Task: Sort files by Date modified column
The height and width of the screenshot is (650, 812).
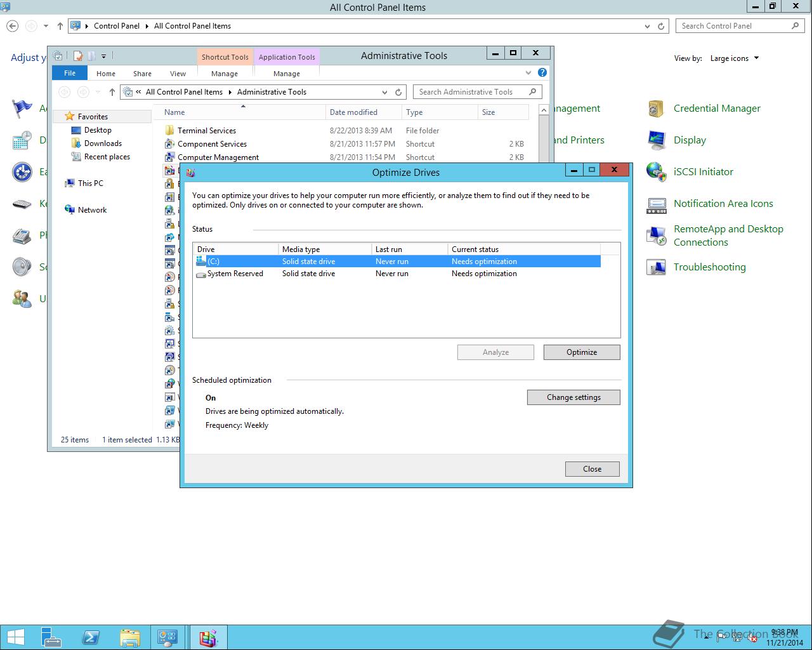Action: pyautogui.click(x=363, y=112)
